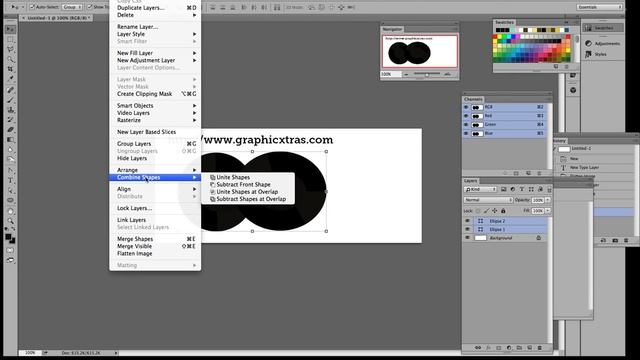The width and height of the screenshot is (640, 360).
Task: Hide the Background layer
Action: pyautogui.click(x=467, y=238)
